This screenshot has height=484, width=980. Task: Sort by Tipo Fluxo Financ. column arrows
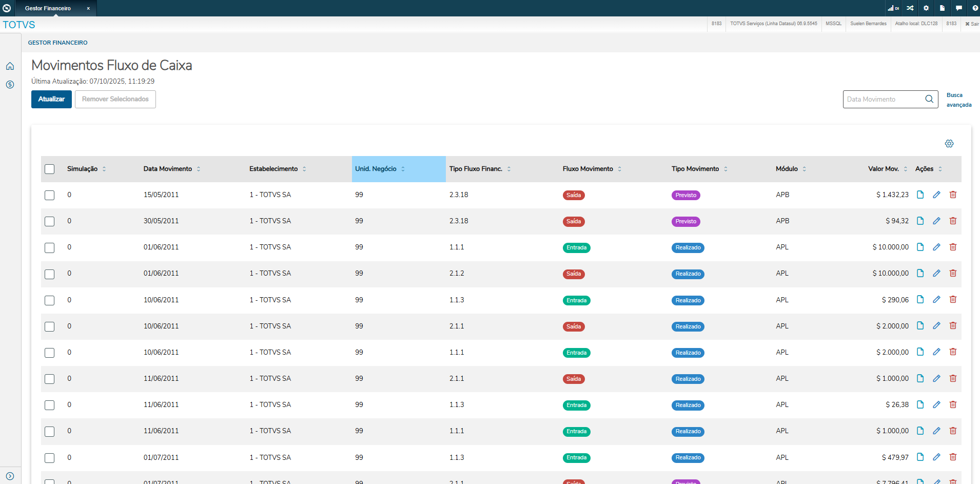click(509, 169)
